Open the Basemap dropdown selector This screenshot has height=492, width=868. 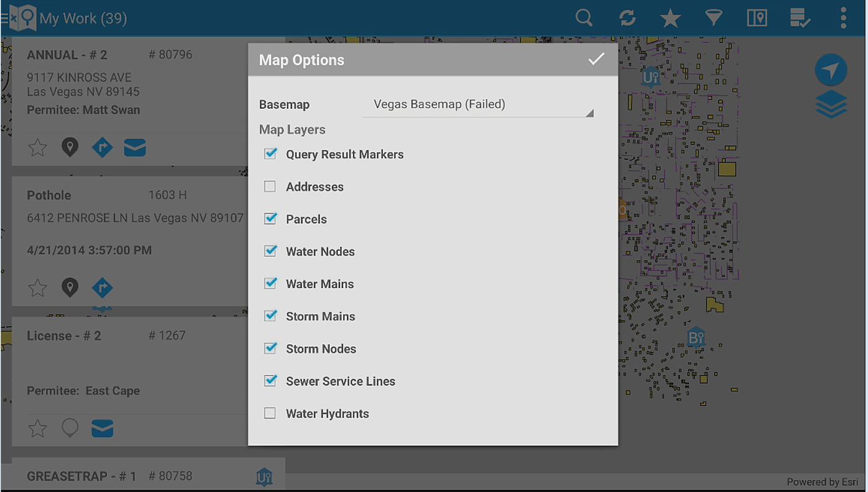coord(478,105)
